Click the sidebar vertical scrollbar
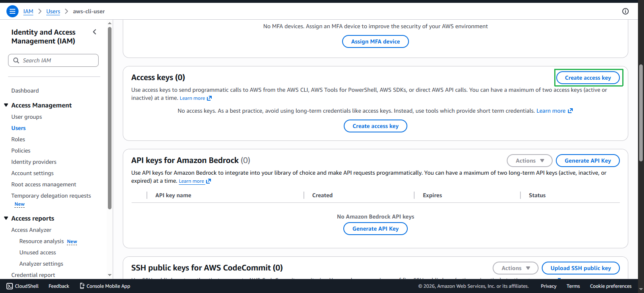This screenshot has width=644, height=293. pyautogui.click(x=109, y=118)
